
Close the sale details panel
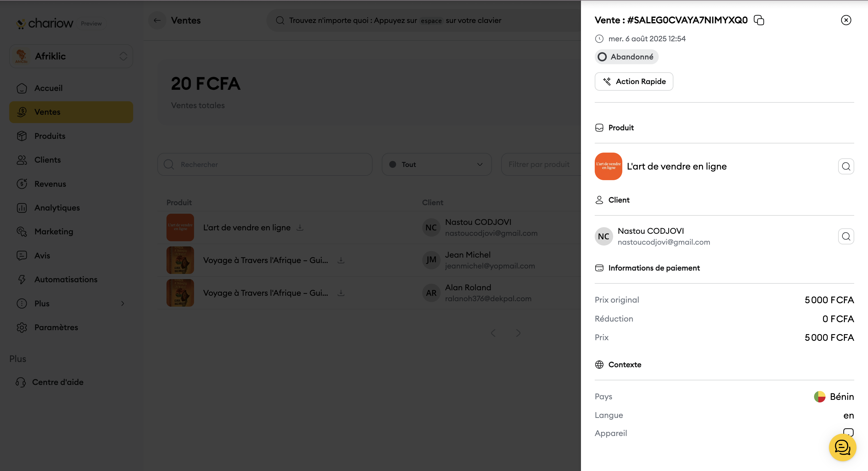846,20
